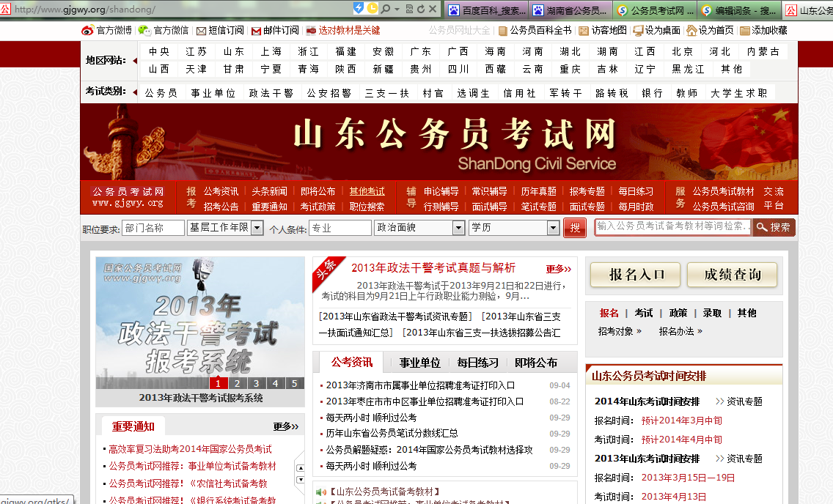
Task: Open 历年真题 navigation link
Action: tap(538, 191)
